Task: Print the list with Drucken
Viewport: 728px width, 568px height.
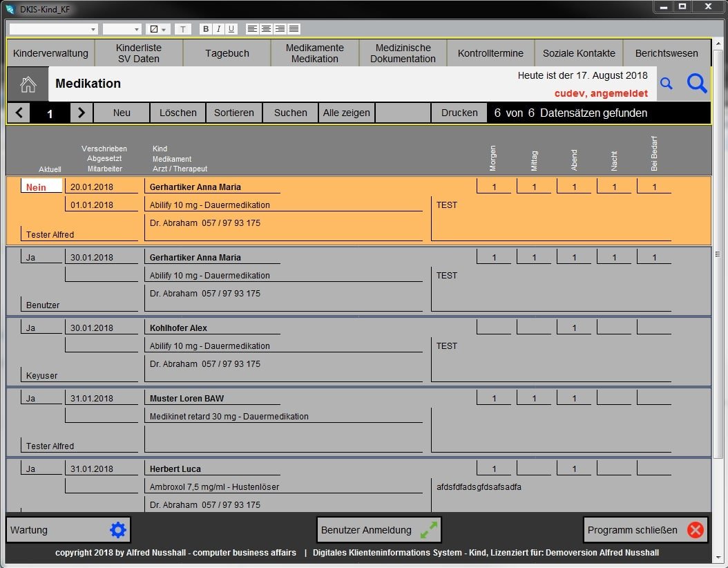Action: coord(459,113)
